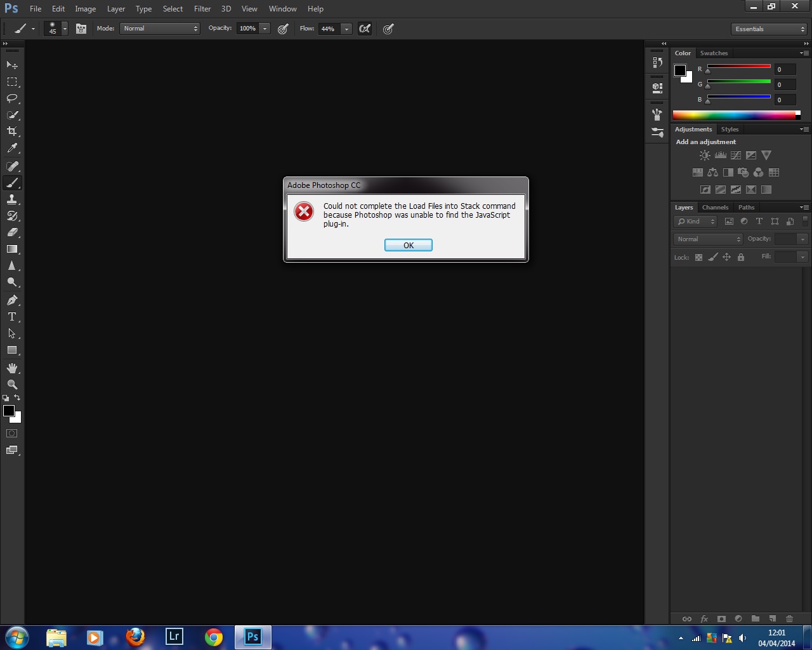
Task: Open the Color panel flyout menu
Action: (x=804, y=53)
